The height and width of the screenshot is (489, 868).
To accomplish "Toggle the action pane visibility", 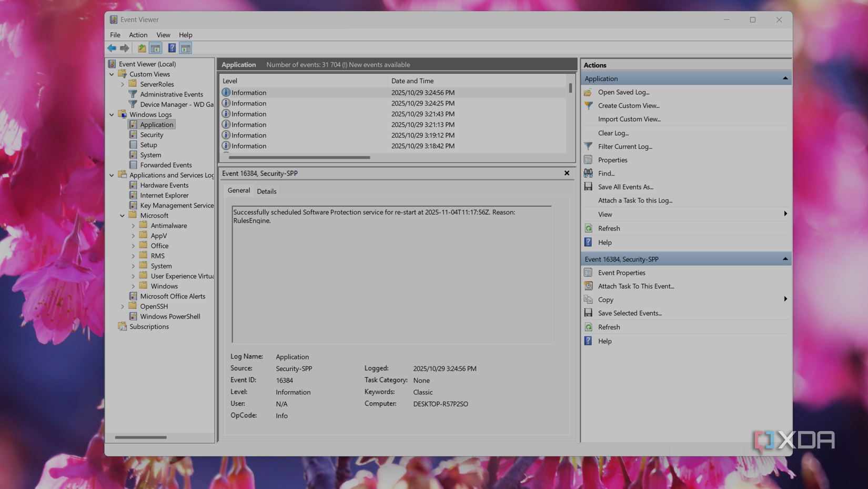I will [185, 48].
